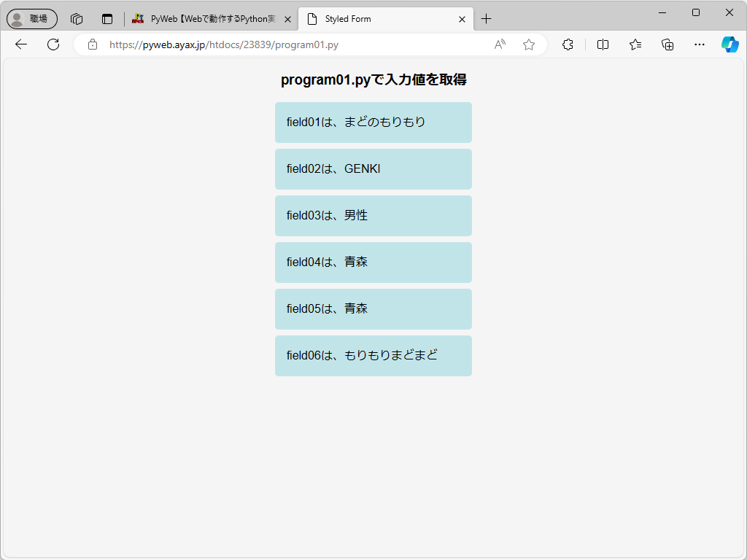747x560 pixels.
Task: Click the field03 result box showing 男性
Action: point(373,215)
